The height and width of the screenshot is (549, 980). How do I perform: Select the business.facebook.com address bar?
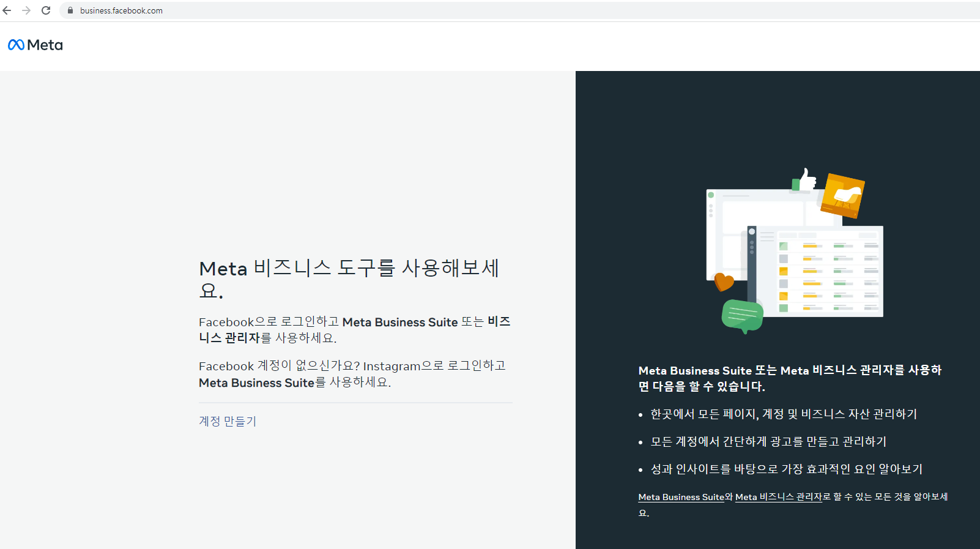[520, 10]
